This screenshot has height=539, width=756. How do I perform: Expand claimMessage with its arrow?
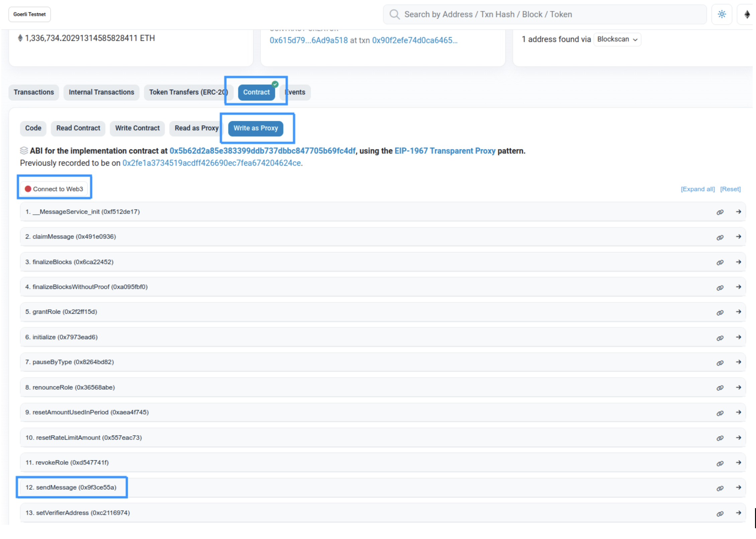click(x=738, y=237)
